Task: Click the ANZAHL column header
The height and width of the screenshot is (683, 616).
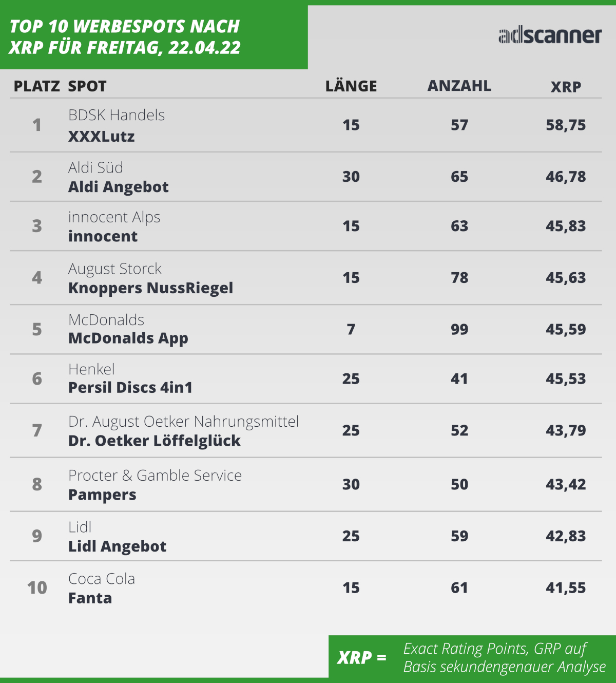Action: pos(459,86)
